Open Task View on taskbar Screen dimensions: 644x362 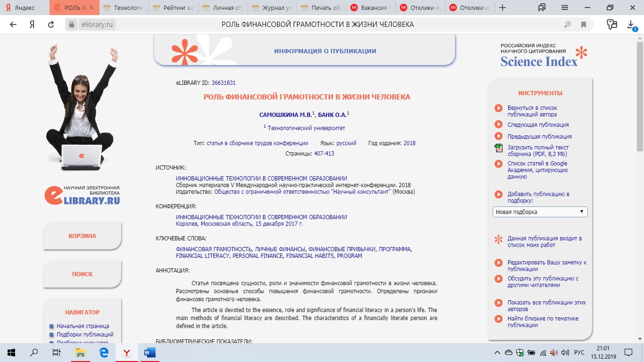point(57,352)
